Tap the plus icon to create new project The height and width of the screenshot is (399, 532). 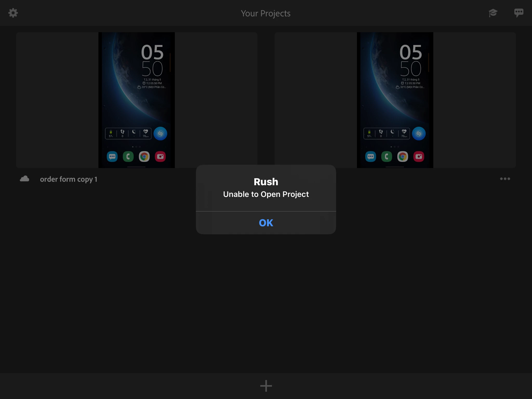point(266,386)
